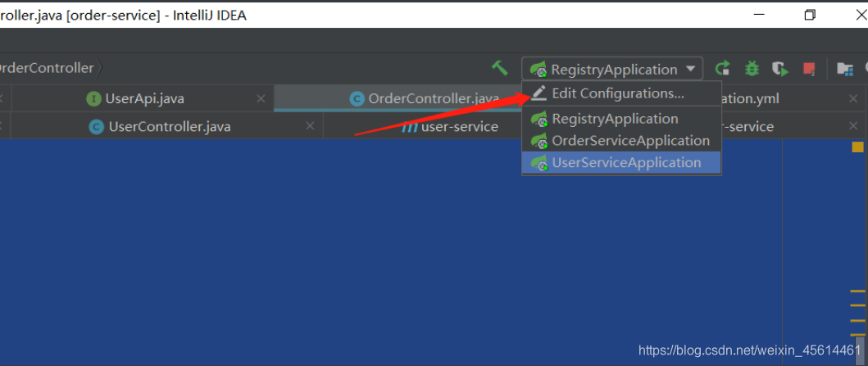Open Project Structure from the folder icon
Viewport: 868px width, 366px height.
845,69
